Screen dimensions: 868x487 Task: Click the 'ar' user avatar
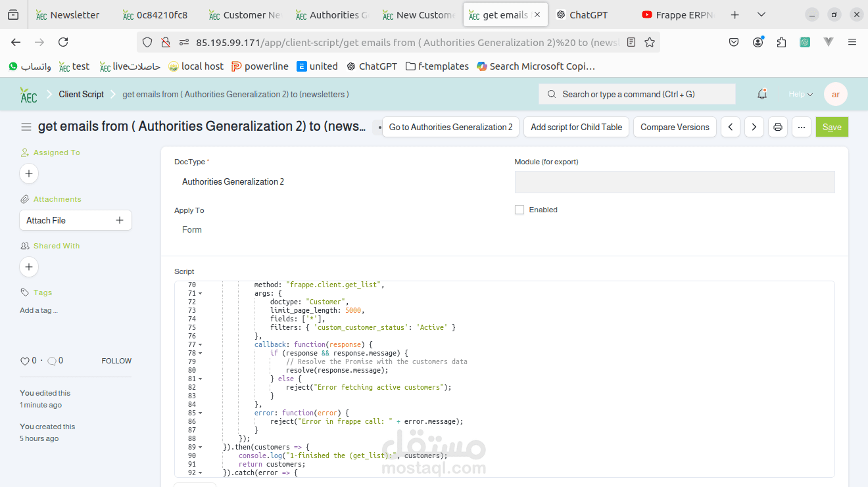coord(836,94)
